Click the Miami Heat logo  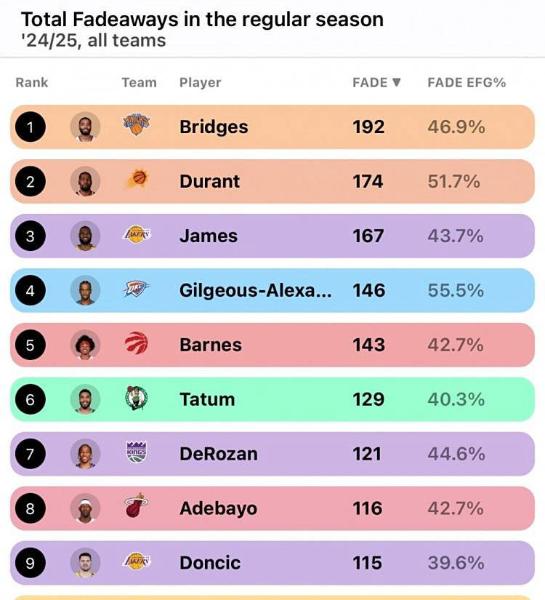[137, 505]
